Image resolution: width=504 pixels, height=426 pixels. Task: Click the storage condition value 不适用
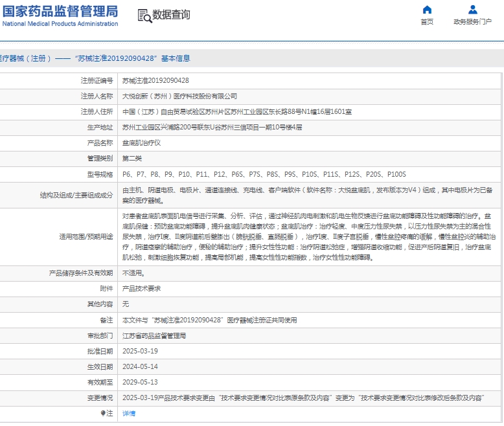(133, 273)
